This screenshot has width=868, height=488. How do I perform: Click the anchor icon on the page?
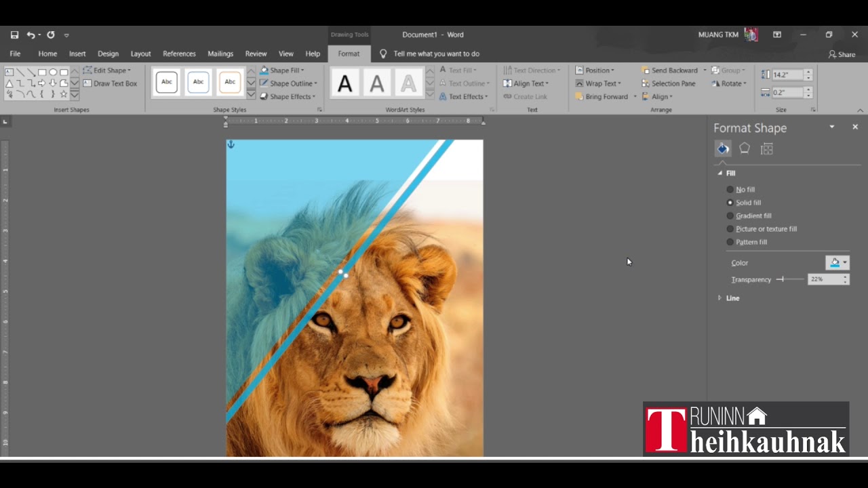[231, 144]
